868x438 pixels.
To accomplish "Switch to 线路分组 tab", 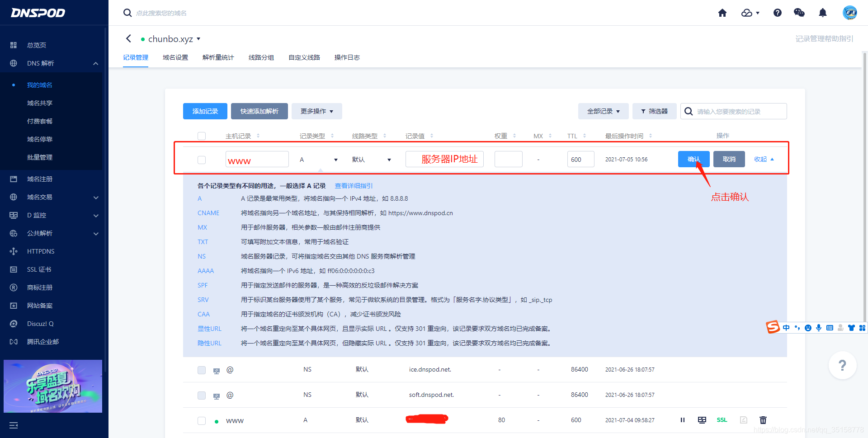I will [x=261, y=57].
